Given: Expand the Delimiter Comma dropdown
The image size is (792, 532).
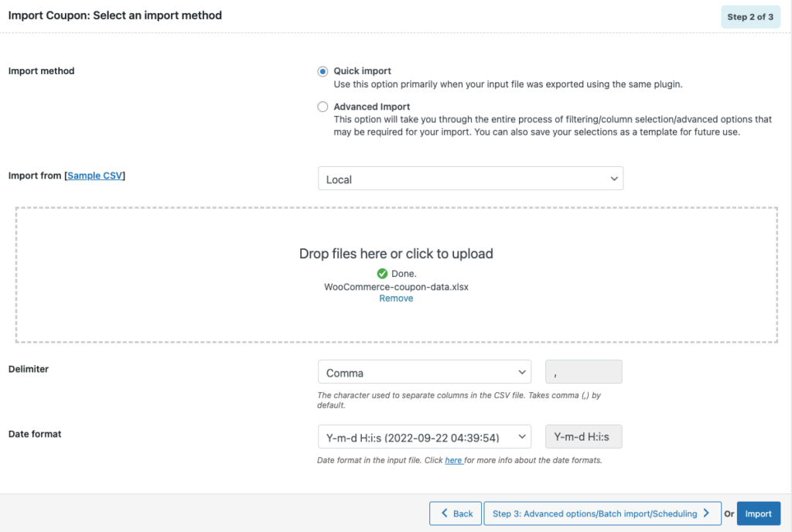Looking at the screenshot, I should [425, 372].
